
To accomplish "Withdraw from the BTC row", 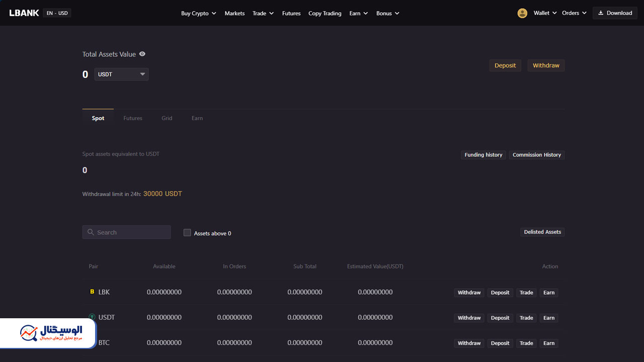I will 469,343.
